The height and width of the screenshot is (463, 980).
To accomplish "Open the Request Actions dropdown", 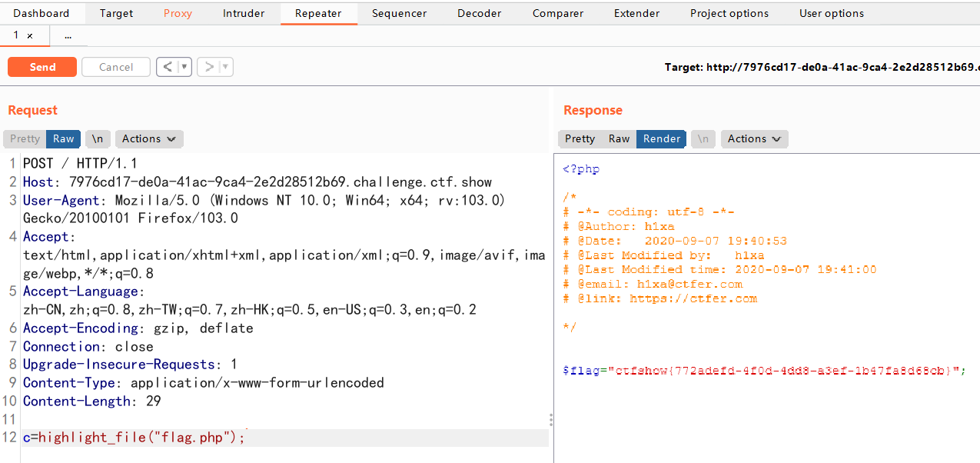I will tap(149, 138).
